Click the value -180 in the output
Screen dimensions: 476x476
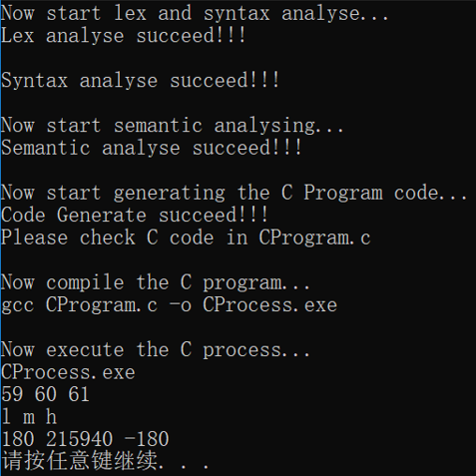(x=147, y=440)
